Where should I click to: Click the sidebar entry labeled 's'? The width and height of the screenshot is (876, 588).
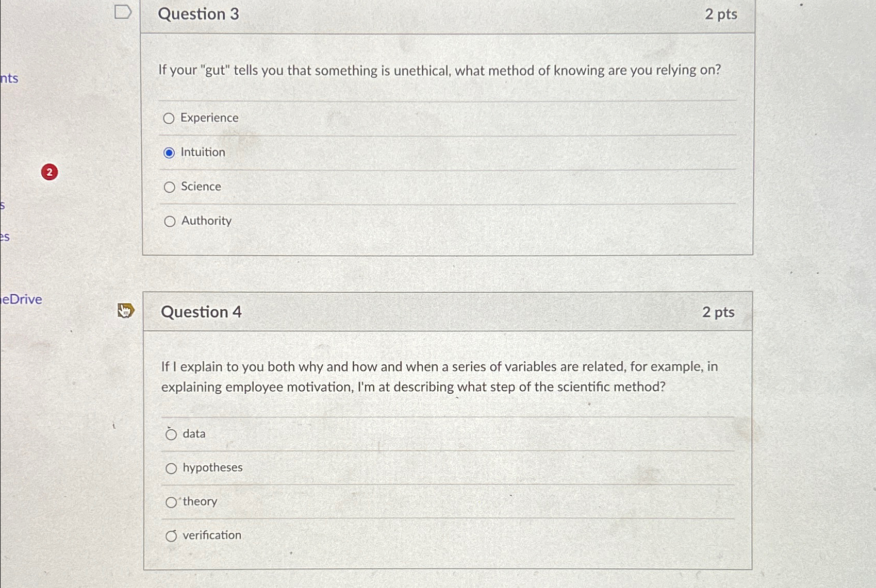pyautogui.click(x=3, y=205)
